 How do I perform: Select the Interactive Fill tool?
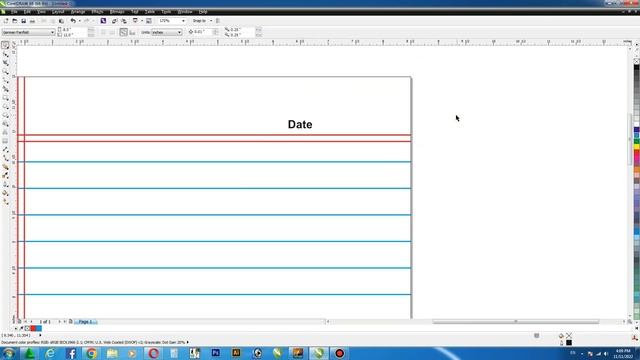pos(5,201)
